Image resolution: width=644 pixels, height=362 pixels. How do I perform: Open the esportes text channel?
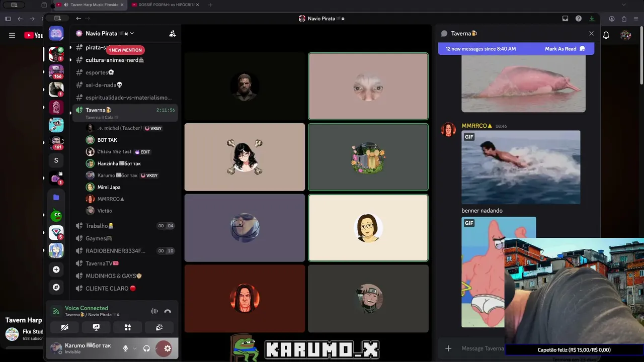click(x=125, y=72)
